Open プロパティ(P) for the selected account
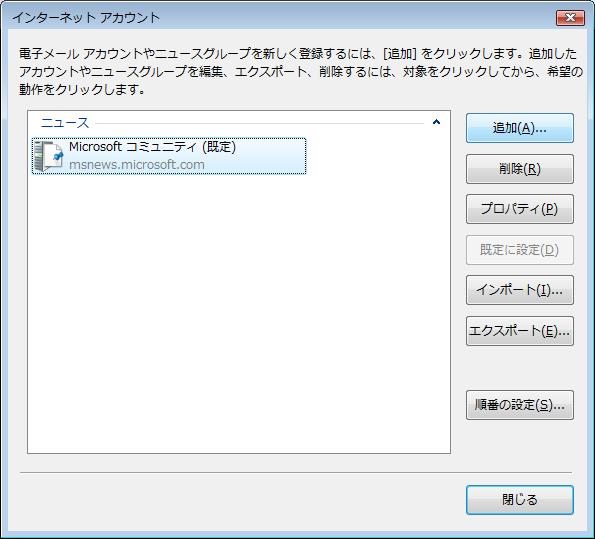 coord(519,209)
